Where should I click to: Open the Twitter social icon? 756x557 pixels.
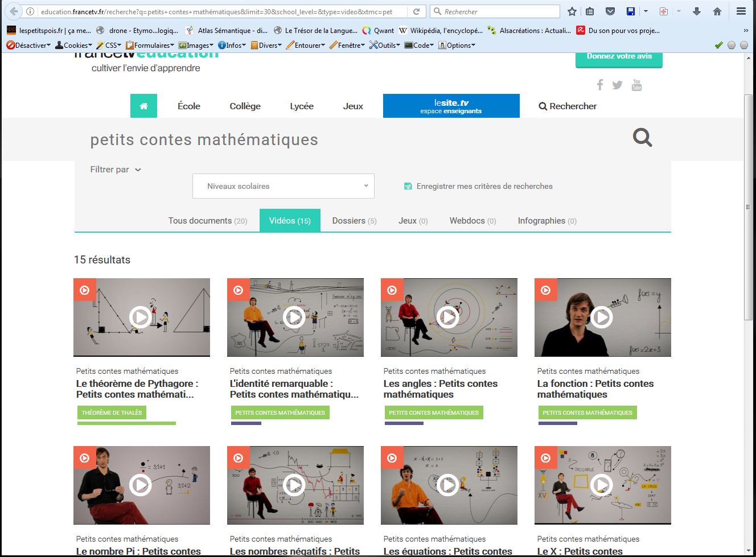[617, 85]
